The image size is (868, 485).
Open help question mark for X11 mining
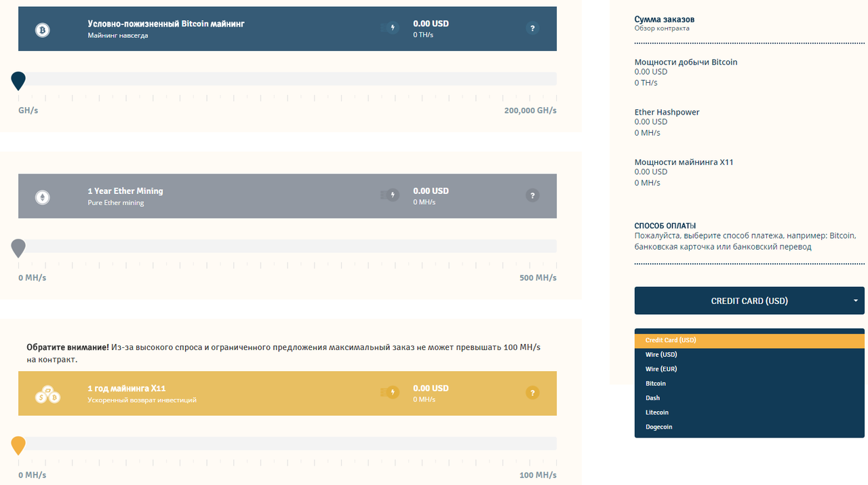(x=532, y=393)
